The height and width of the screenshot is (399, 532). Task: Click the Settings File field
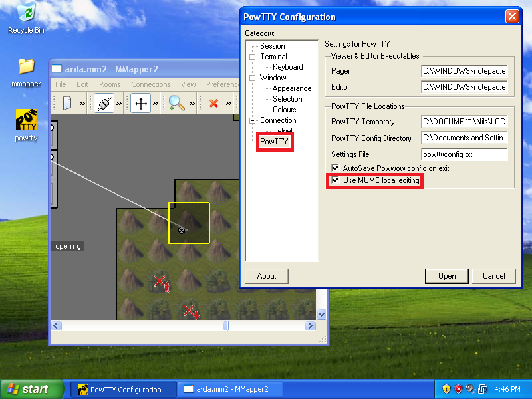(x=464, y=154)
